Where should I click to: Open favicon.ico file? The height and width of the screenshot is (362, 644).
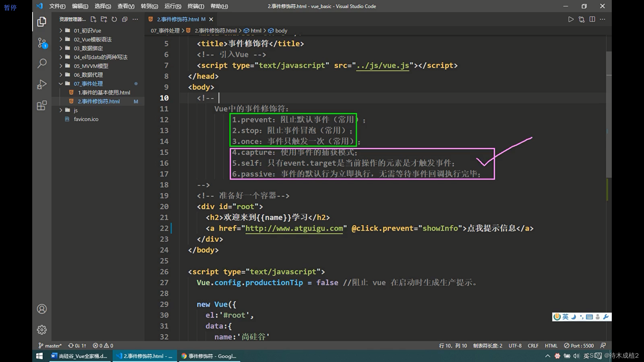(x=98, y=119)
